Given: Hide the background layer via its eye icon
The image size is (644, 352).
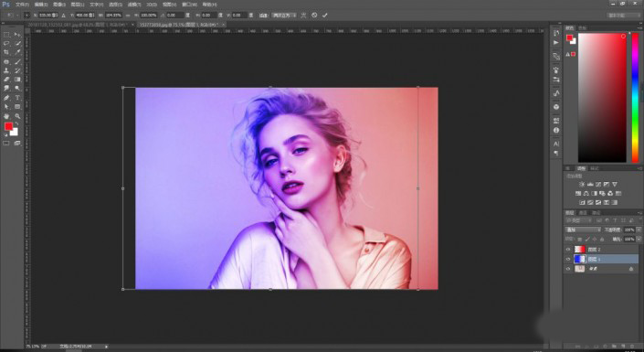Looking at the screenshot, I should coord(568,269).
